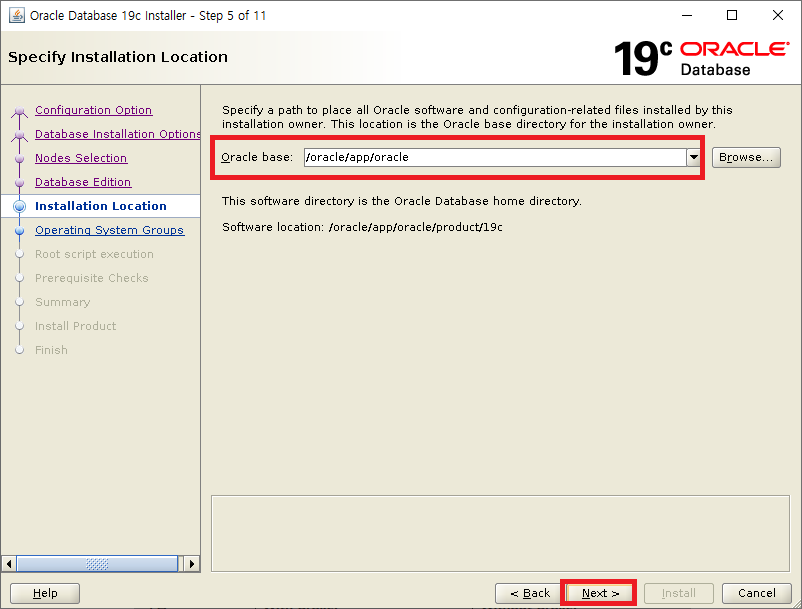The height and width of the screenshot is (609, 802).
Task: Click the message area at the bottom
Action: click(x=500, y=533)
